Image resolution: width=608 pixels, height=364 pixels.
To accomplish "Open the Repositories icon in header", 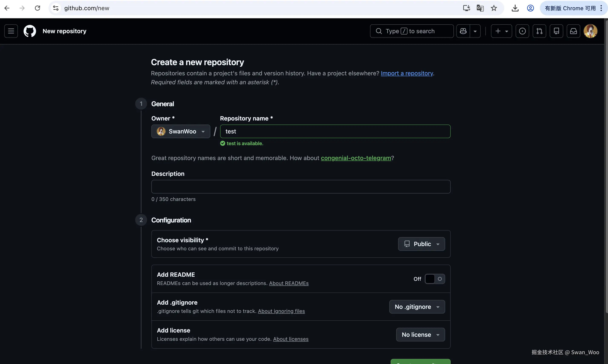I will click(x=556, y=31).
